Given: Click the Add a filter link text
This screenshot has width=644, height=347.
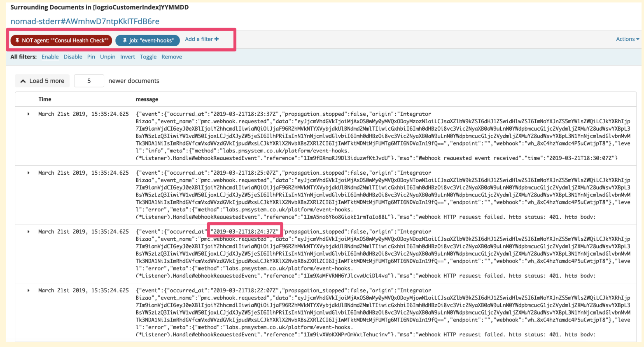Looking at the screenshot, I should [x=199, y=39].
